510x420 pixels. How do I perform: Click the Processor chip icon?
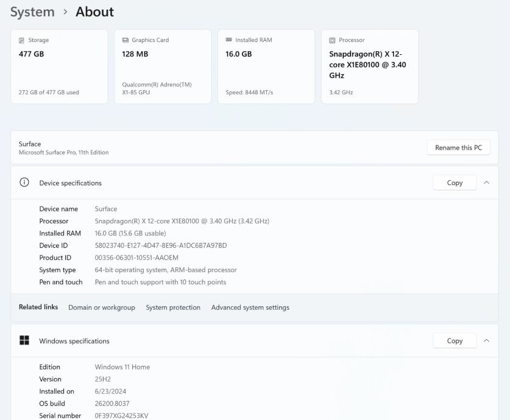(x=332, y=40)
